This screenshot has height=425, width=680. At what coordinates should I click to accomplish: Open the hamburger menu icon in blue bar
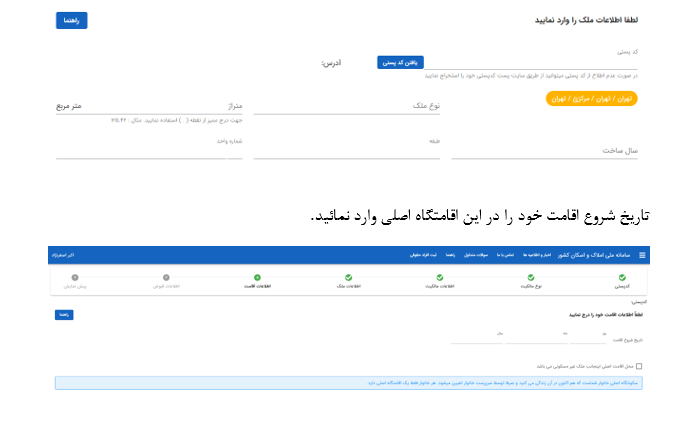tap(642, 255)
